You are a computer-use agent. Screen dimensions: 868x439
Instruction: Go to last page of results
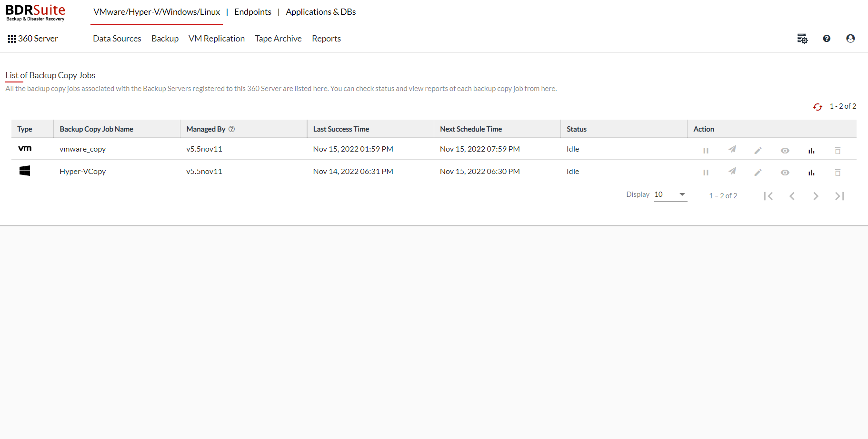(x=839, y=196)
